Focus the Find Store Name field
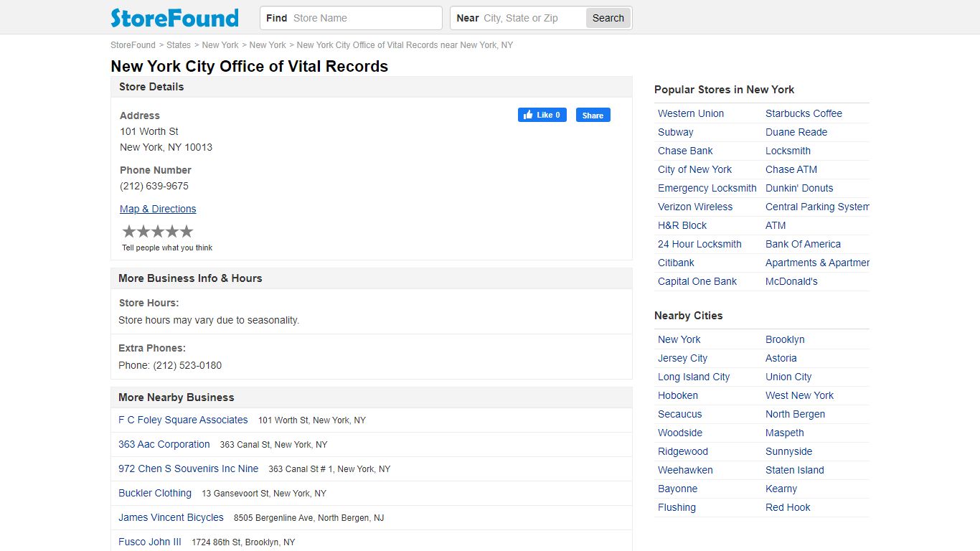The image size is (980, 551). 364,18
